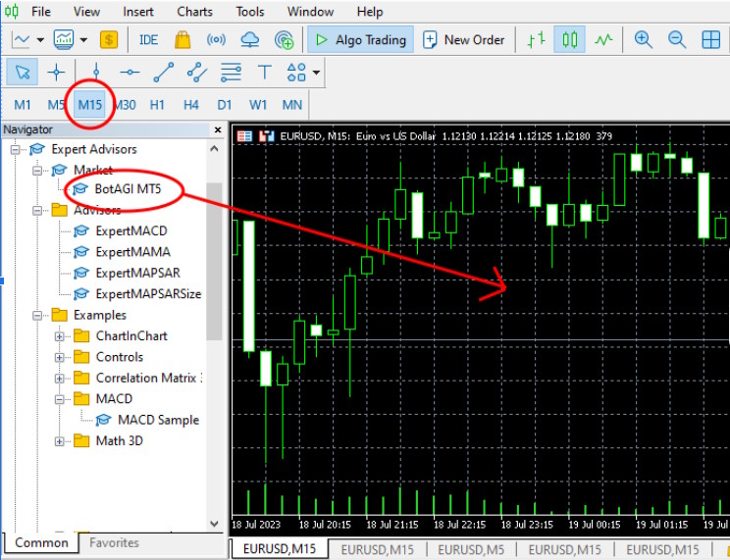Viewport: 730px width, 560px height.
Task: Switch to the Favorites tab
Action: point(114,542)
